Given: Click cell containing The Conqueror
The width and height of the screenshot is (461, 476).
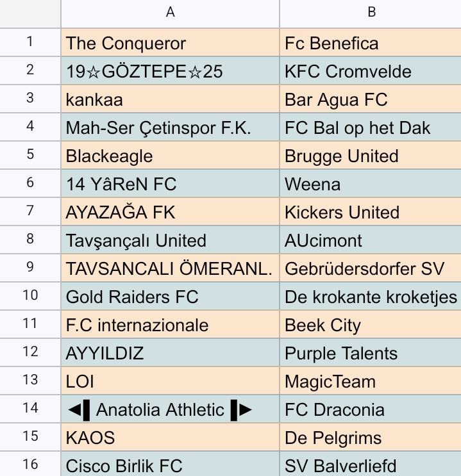Looking at the screenshot, I should point(170,42).
